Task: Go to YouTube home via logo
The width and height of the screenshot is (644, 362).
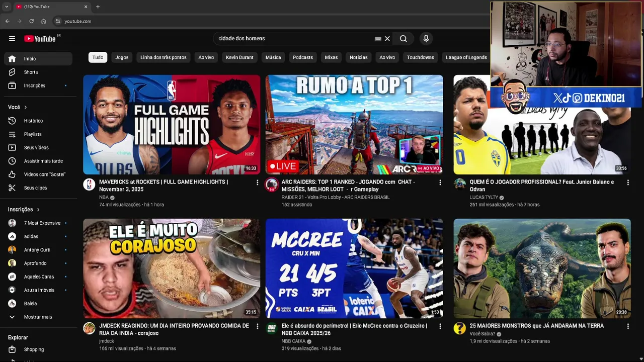Action: click(x=40, y=39)
